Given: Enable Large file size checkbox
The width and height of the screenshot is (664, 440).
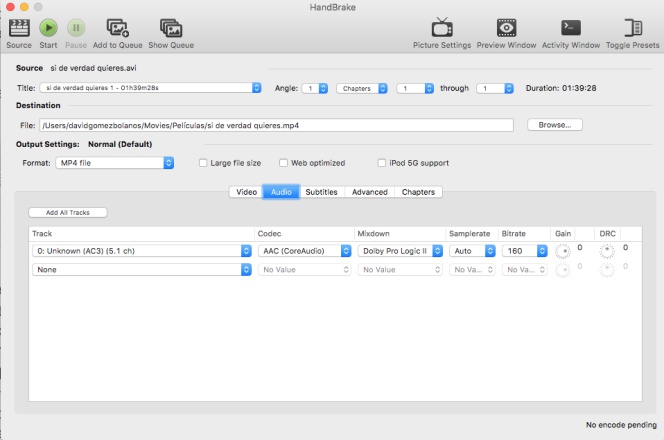Looking at the screenshot, I should 203,163.
